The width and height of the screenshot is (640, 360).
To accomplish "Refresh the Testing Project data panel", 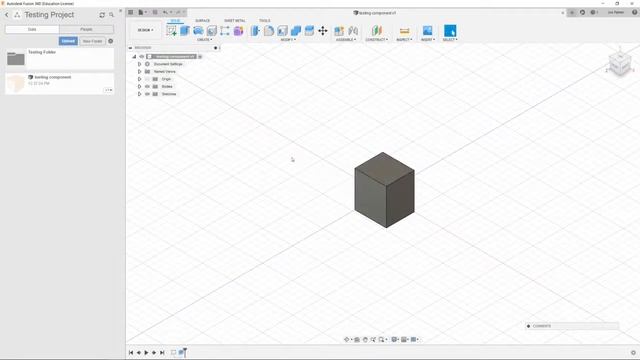I will (x=102, y=15).
